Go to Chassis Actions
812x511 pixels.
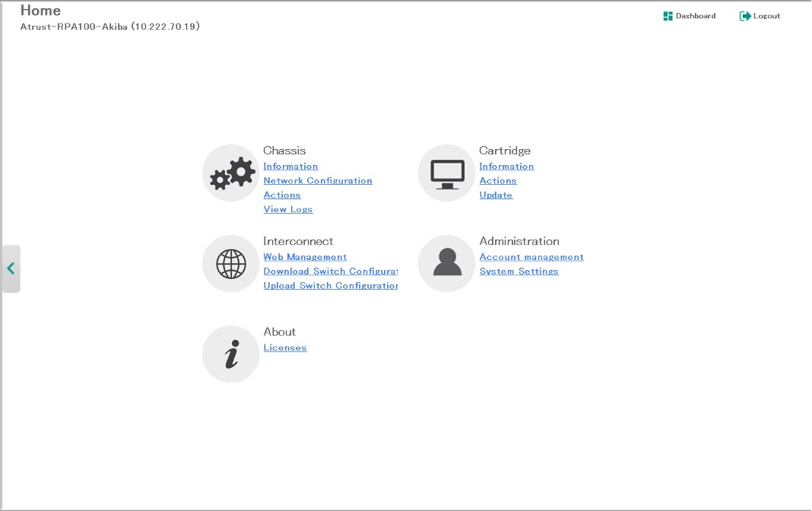point(282,195)
